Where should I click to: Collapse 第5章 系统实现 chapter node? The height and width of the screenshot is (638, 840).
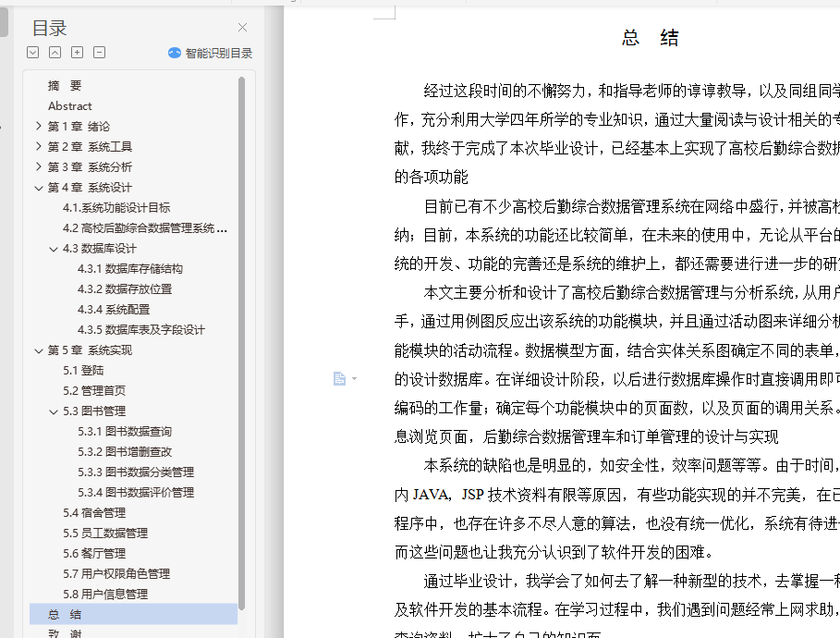[39, 350]
